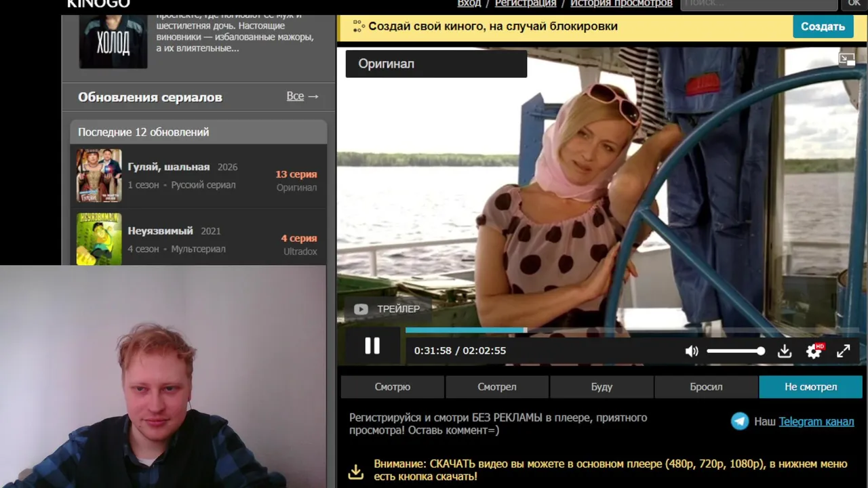868x488 pixels.
Task: Click the Последние 12 обновлений header
Action: click(x=199, y=132)
